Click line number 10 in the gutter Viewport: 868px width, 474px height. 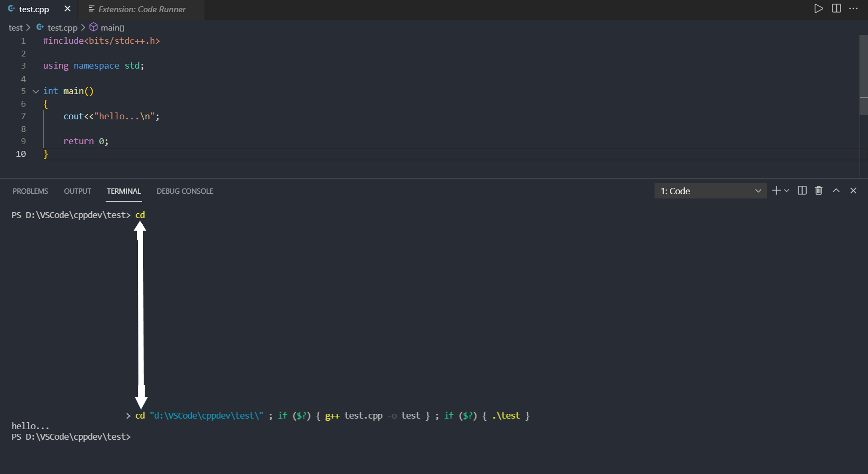click(x=21, y=154)
